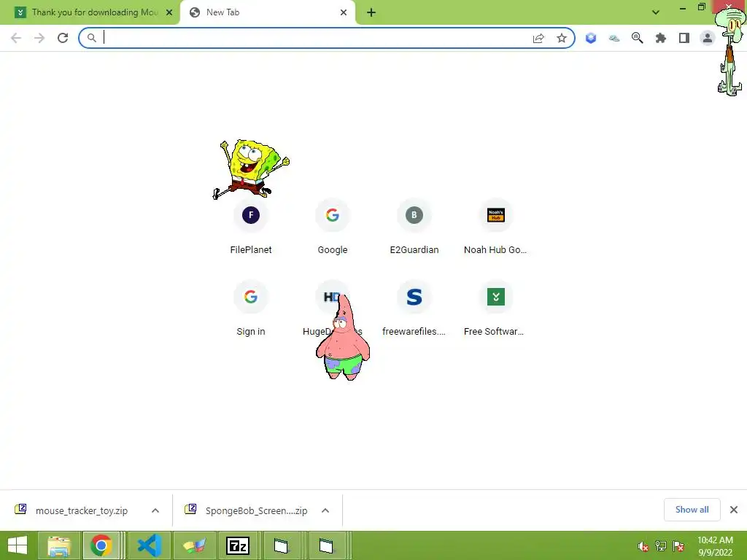Open the magnifier extension in toolbar
The width and height of the screenshot is (747, 560).
pos(638,38)
